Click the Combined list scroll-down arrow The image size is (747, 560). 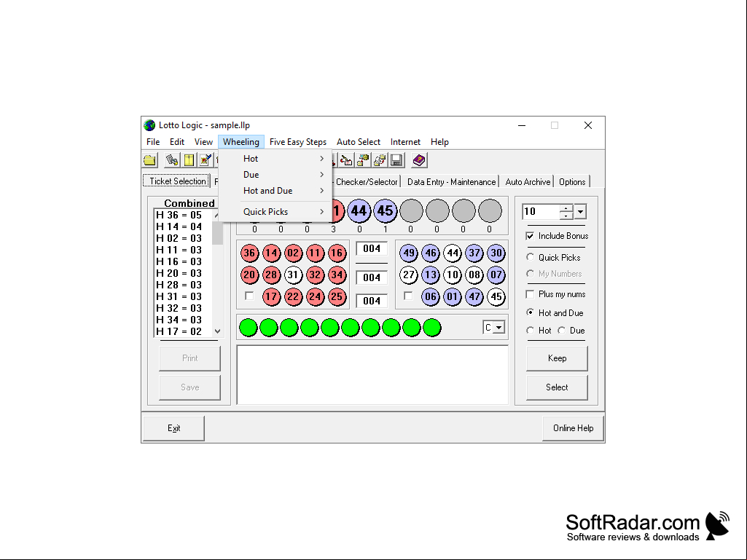click(x=218, y=331)
